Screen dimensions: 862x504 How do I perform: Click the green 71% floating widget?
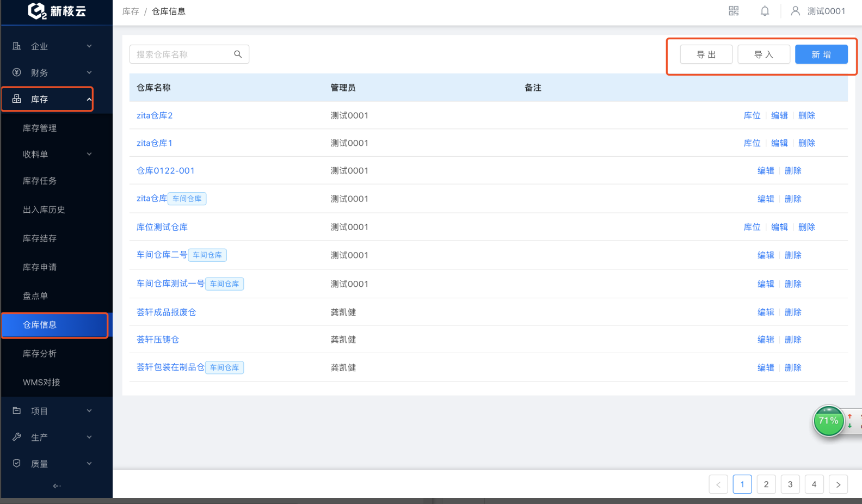pyautogui.click(x=828, y=421)
